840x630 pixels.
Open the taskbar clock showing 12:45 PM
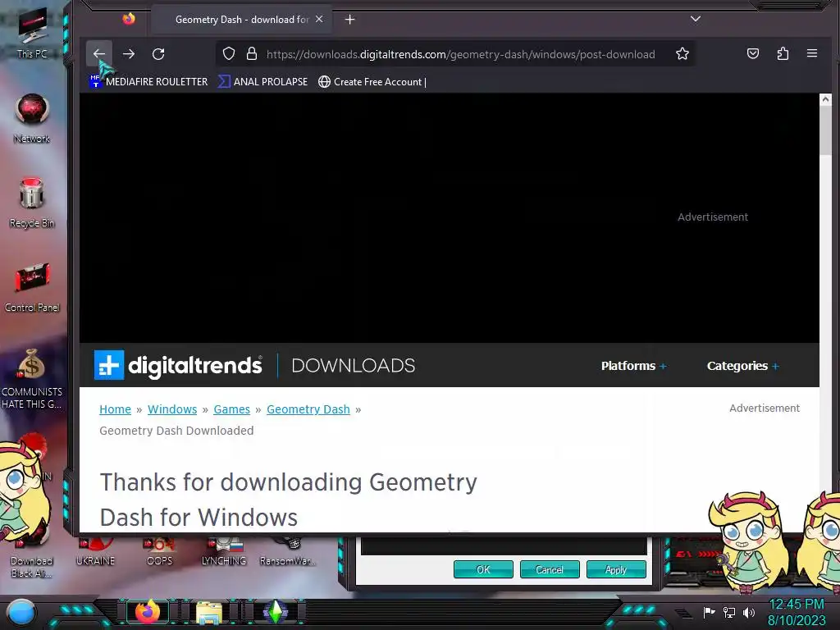(797, 612)
